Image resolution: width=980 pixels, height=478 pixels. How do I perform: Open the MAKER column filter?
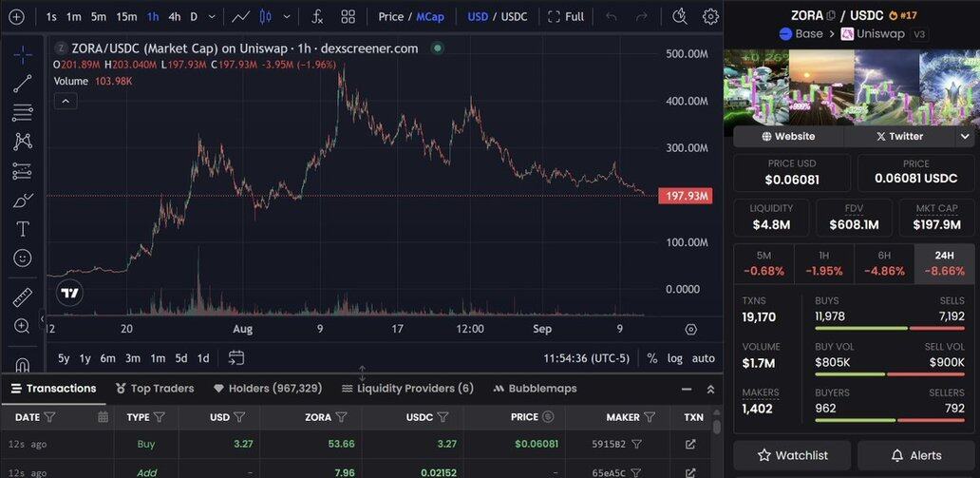[x=650, y=416]
